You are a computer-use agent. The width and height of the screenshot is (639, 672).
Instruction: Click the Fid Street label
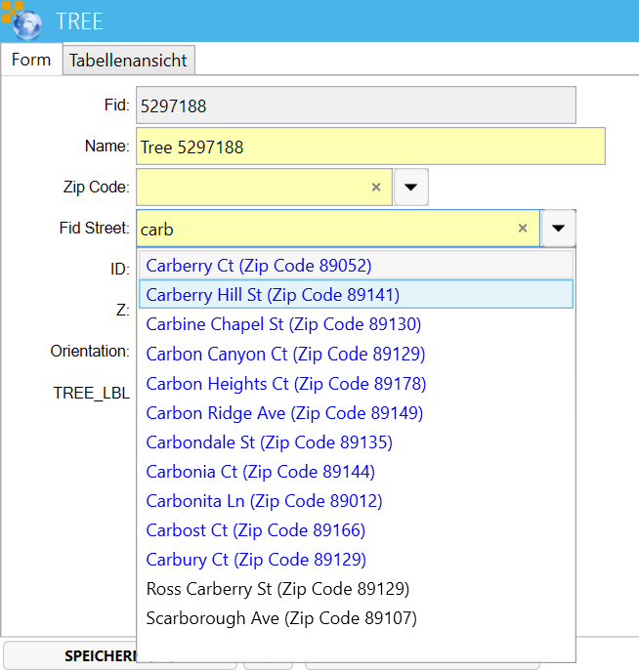[x=94, y=228]
